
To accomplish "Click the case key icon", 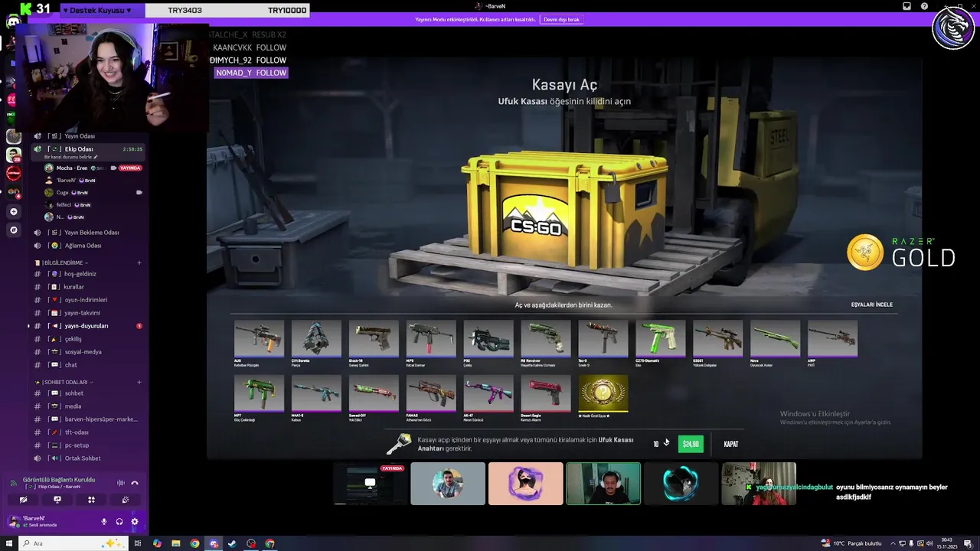I will tap(398, 444).
